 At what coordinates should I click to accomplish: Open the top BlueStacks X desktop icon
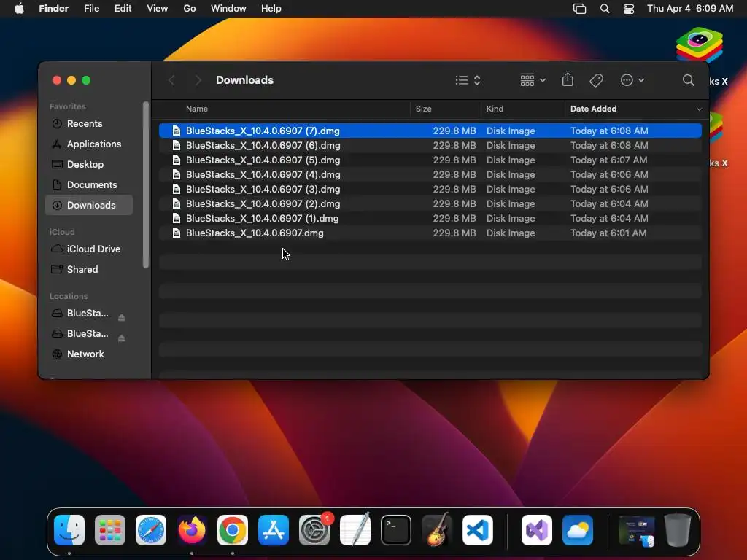pyautogui.click(x=700, y=46)
